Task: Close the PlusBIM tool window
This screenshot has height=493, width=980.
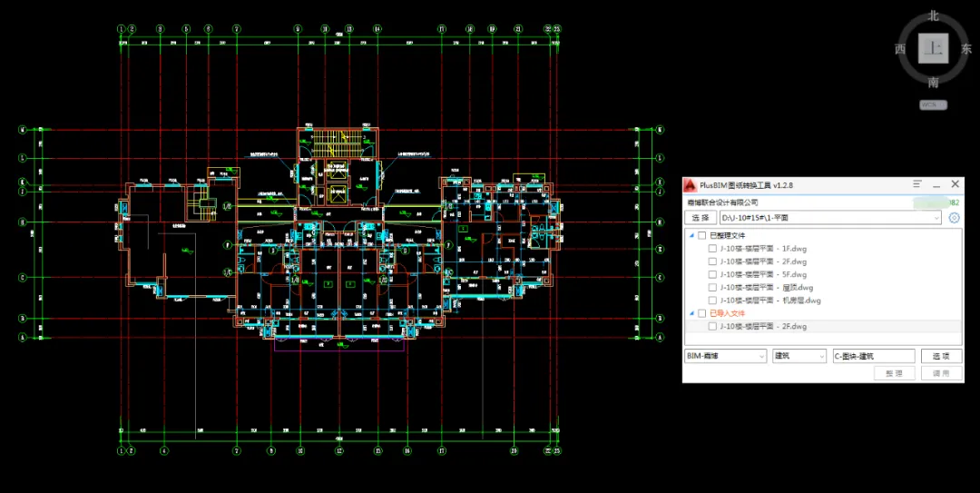Action: 955,184
